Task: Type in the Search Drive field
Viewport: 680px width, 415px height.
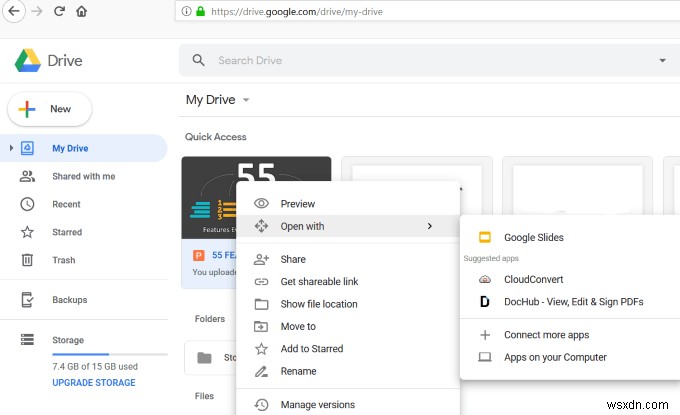Action: point(429,60)
